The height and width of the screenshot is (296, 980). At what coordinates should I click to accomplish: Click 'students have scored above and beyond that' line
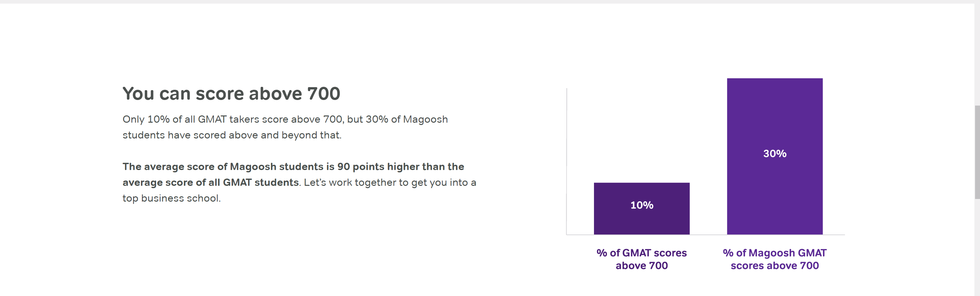coord(232,135)
